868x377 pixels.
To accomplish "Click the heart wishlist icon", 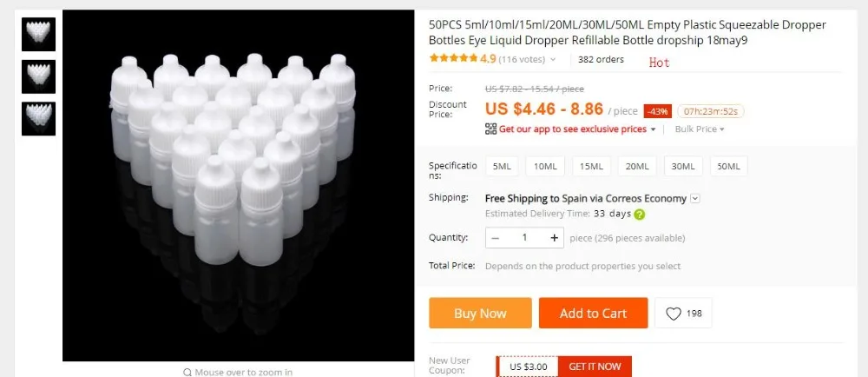I will [674, 314].
